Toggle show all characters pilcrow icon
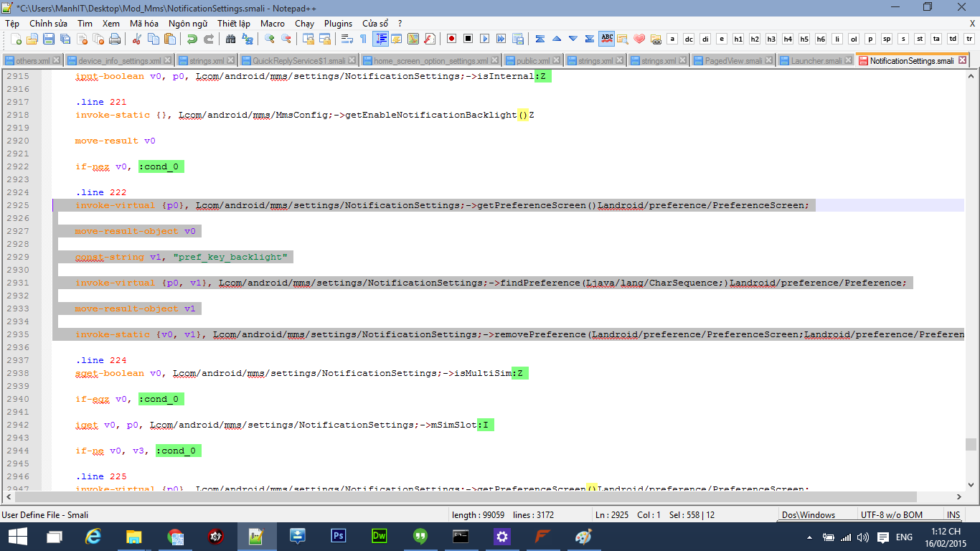The height and width of the screenshot is (551, 980). tap(363, 39)
